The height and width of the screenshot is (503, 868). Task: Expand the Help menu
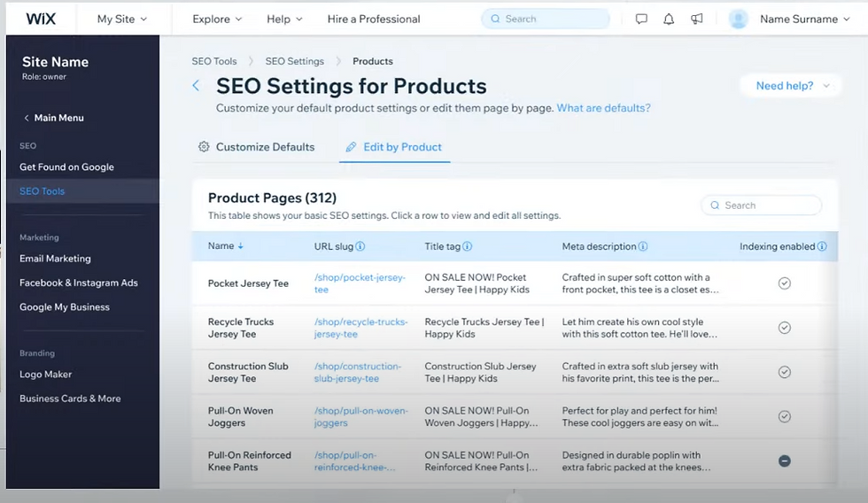[x=284, y=19]
